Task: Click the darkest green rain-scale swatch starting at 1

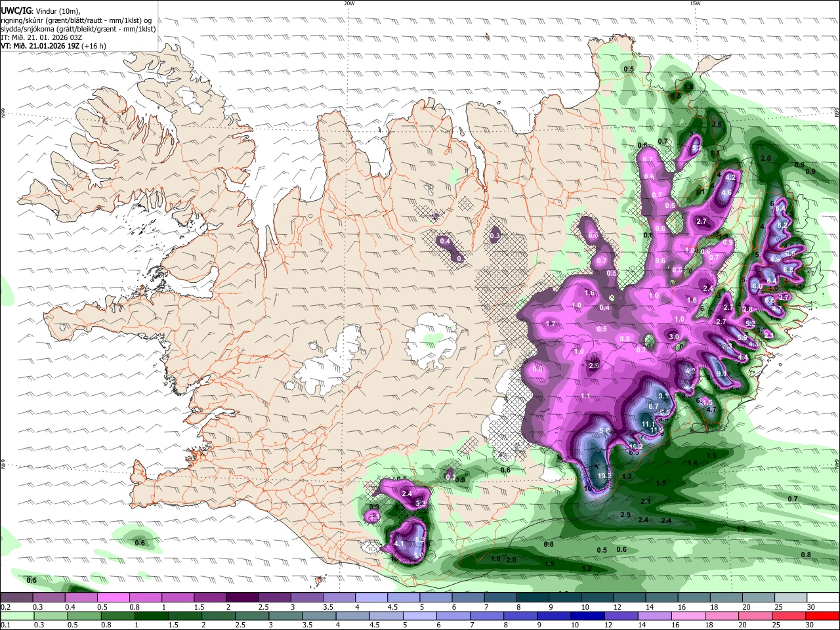Action: coord(152,616)
